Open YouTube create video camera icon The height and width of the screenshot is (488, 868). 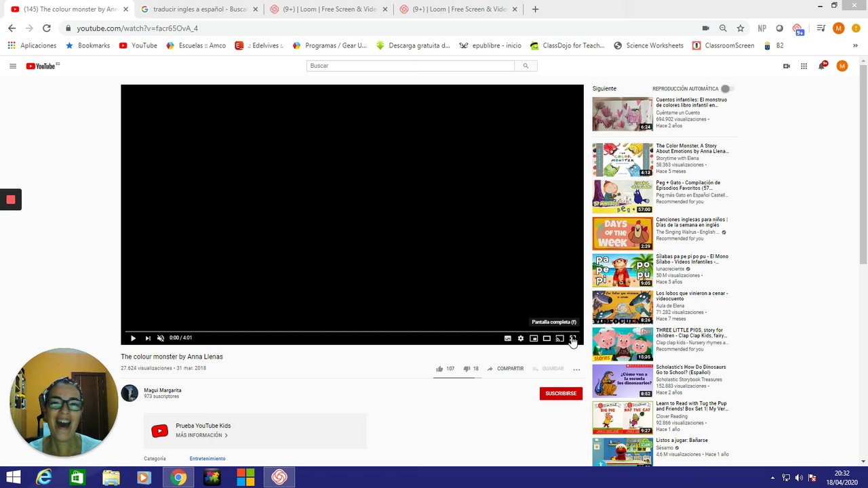click(x=787, y=66)
